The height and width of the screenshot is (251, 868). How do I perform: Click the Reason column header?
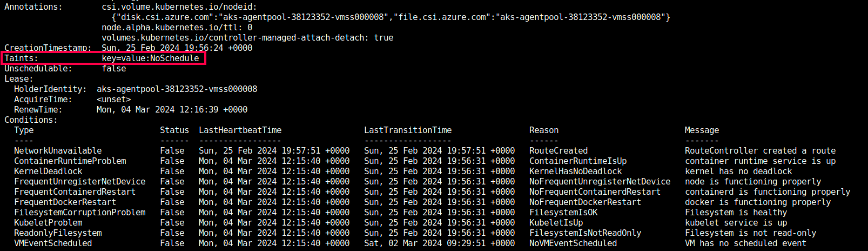pos(544,130)
